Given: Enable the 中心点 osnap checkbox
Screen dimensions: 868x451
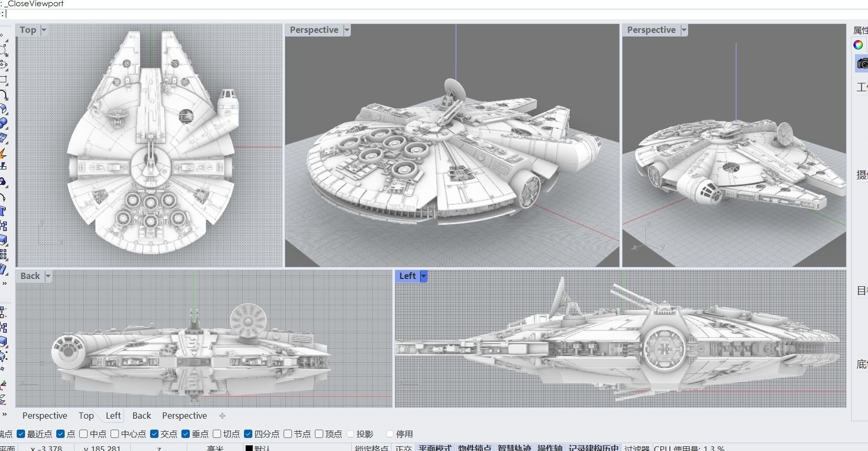Looking at the screenshot, I should click(115, 434).
